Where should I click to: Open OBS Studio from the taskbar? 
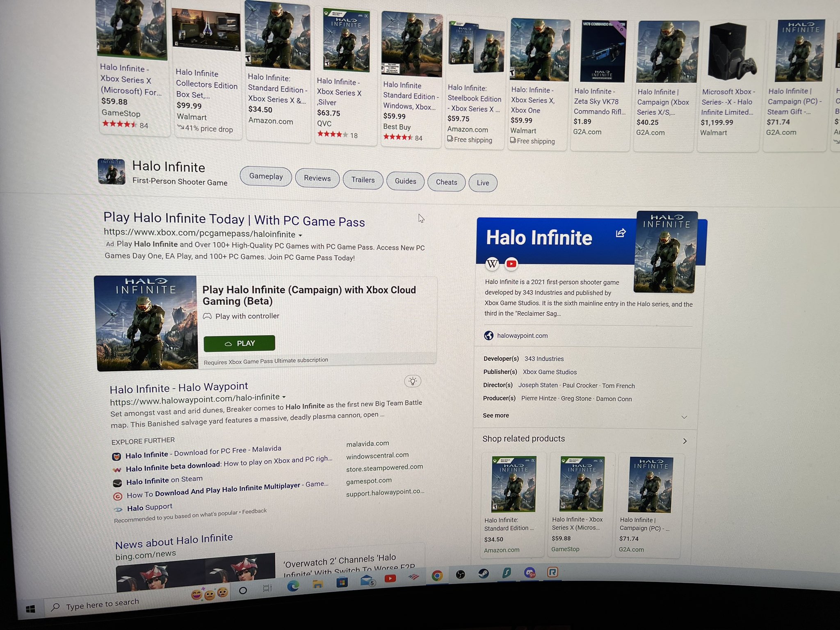460,575
